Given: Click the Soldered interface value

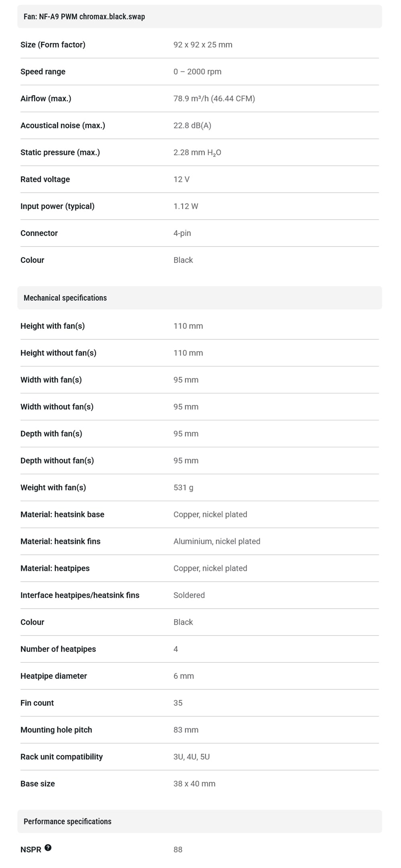Looking at the screenshot, I should coord(189,595).
